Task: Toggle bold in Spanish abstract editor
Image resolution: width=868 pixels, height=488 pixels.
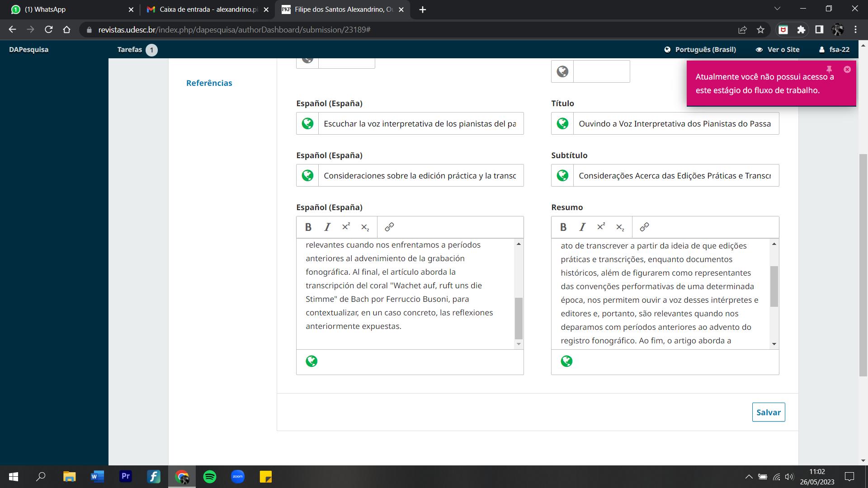Action: click(x=308, y=227)
